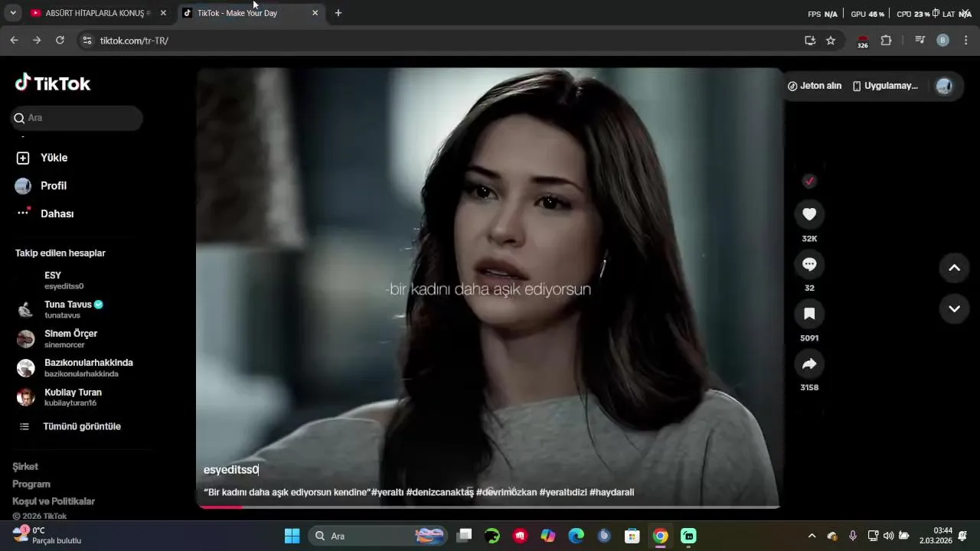
Task: Open the comments bubble showing 32
Action: [x=809, y=264]
